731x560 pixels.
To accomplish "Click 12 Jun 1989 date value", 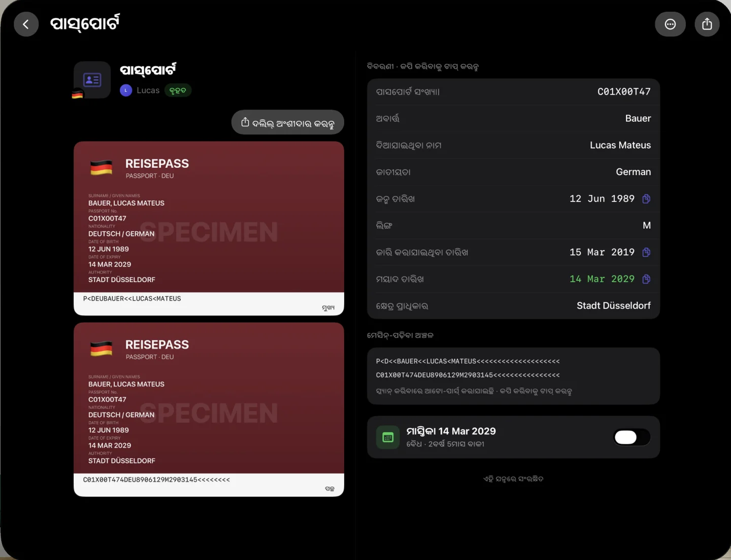I will coord(602,199).
